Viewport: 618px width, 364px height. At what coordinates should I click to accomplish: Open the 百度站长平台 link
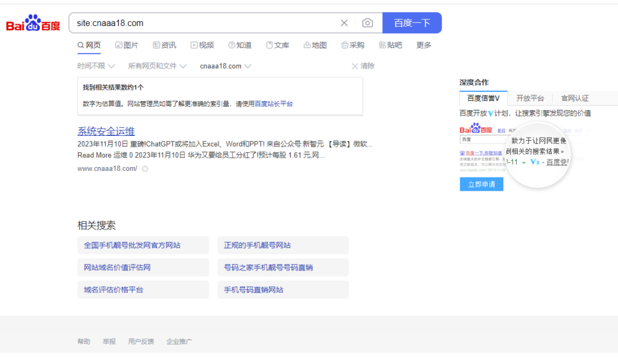point(273,104)
